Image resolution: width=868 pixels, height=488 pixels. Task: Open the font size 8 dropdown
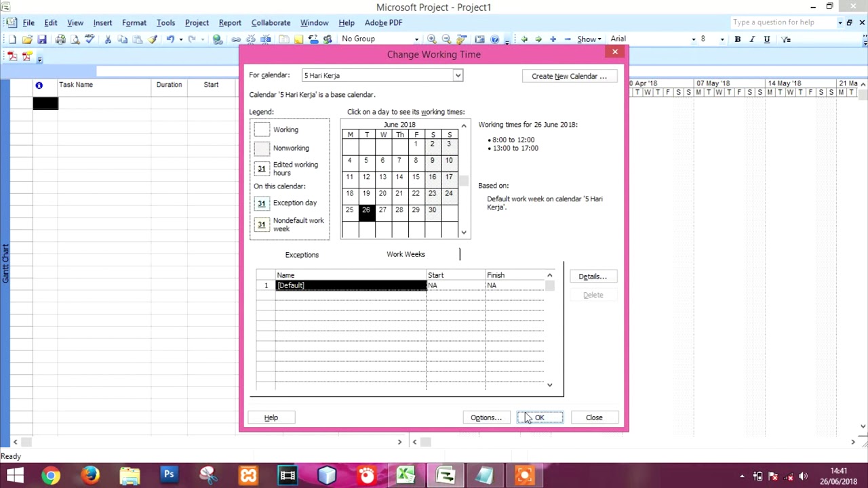tap(722, 39)
